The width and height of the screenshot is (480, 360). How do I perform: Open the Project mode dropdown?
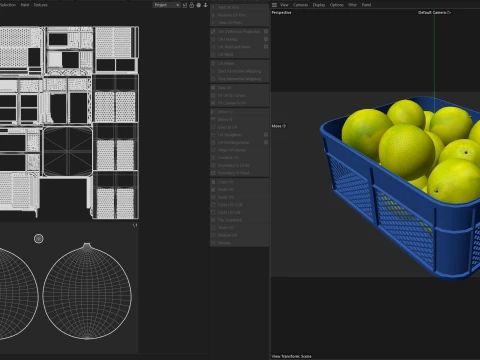pyautogui.click(x=167, y=5)
